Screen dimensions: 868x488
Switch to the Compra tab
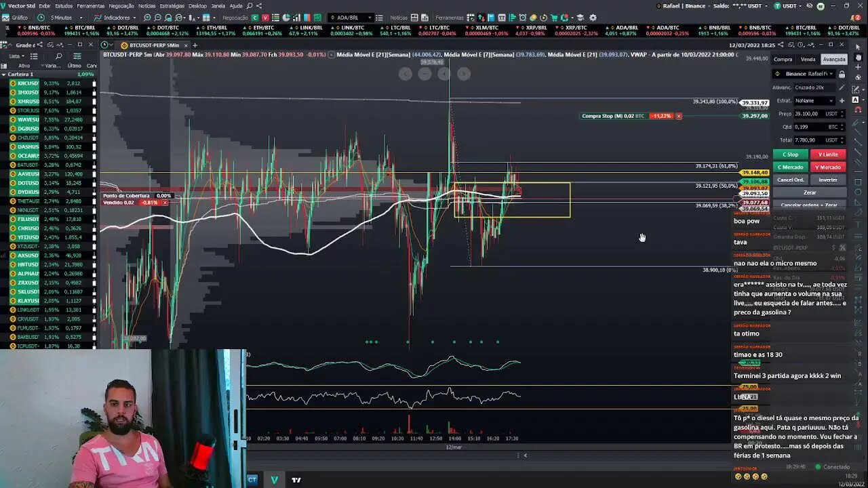[783, 59]
